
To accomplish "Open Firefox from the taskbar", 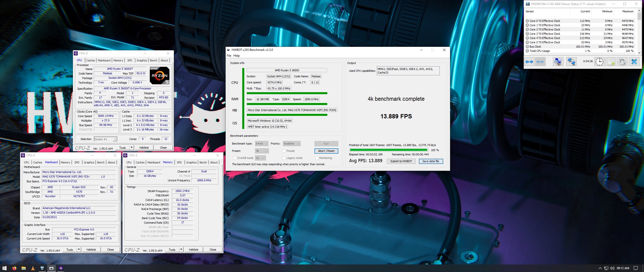I will 14,268.
